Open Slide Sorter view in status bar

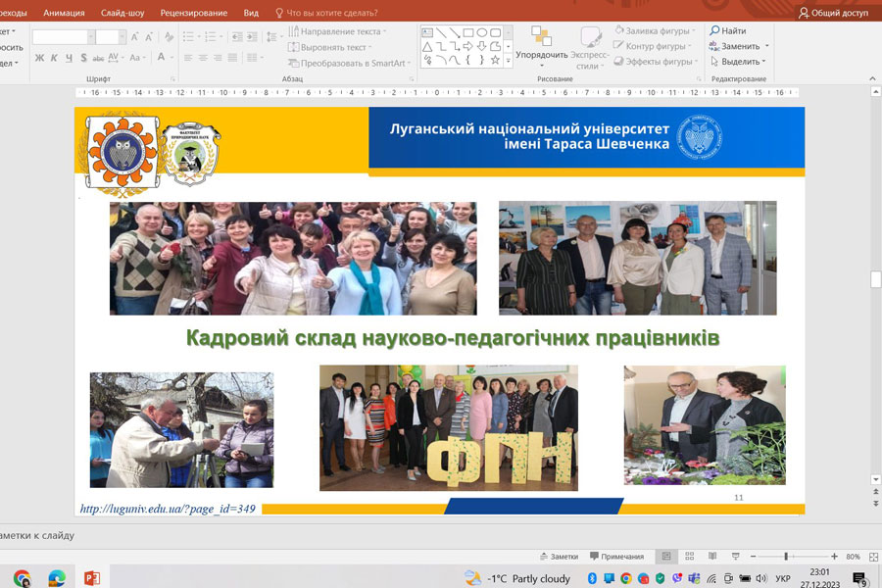pos(688,557)
